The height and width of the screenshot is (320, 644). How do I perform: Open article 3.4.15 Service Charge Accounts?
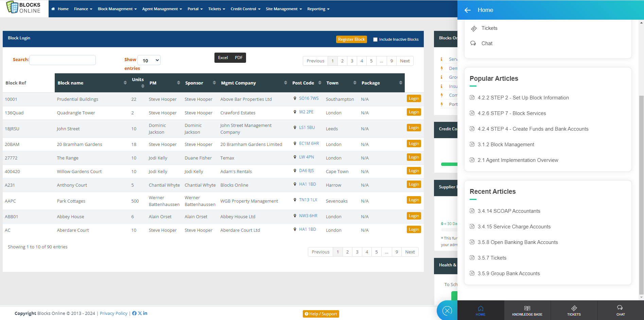[514, 227]
